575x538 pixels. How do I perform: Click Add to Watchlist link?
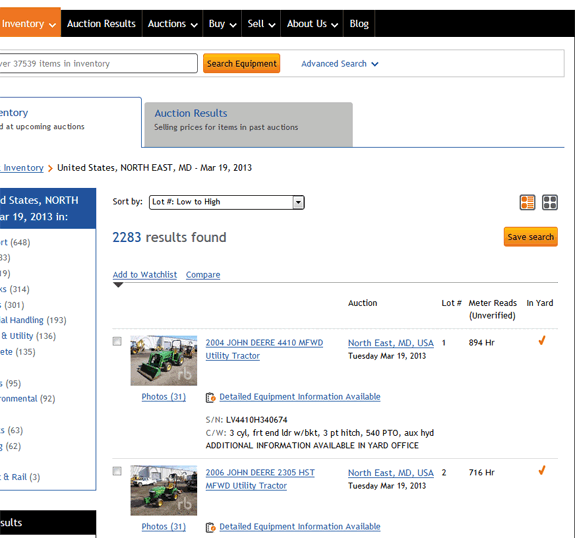[145, 275]
